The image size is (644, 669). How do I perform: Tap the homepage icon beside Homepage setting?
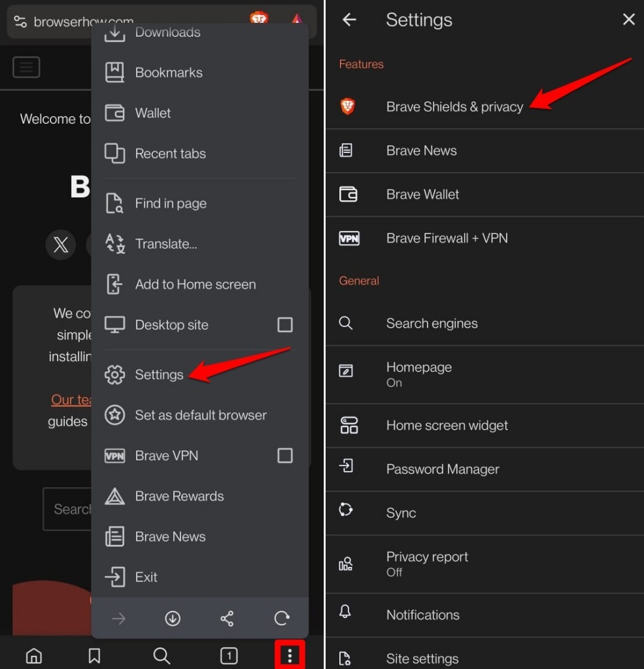346,370
